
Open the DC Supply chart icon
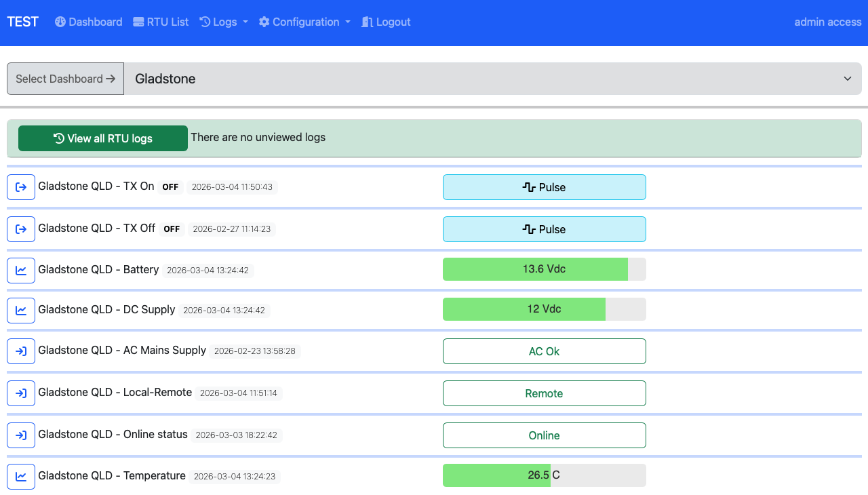click(21, 310)
